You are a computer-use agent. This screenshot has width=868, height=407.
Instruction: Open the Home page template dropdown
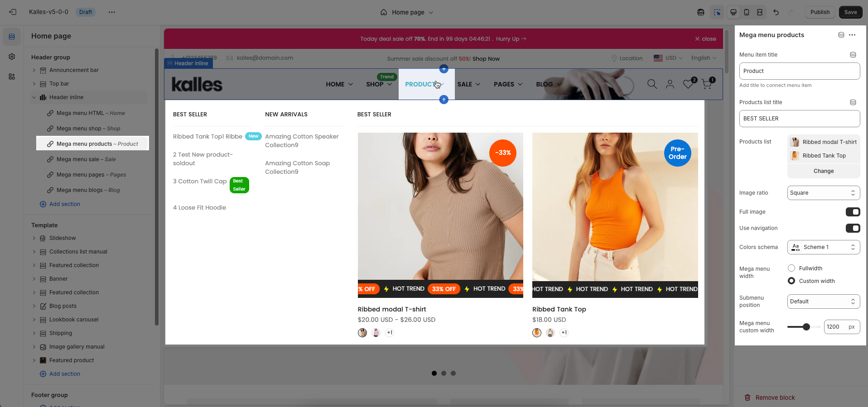coord(407,12)
